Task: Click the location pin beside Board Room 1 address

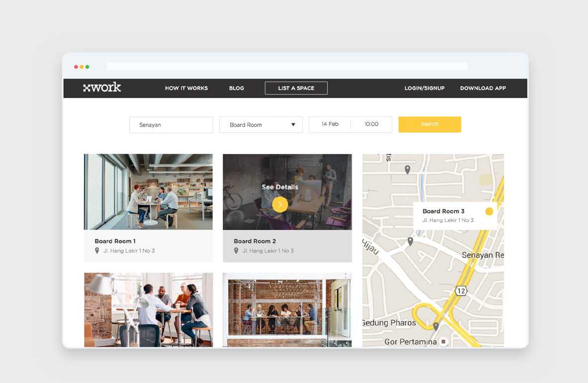Action: click(x=96, y=251)
